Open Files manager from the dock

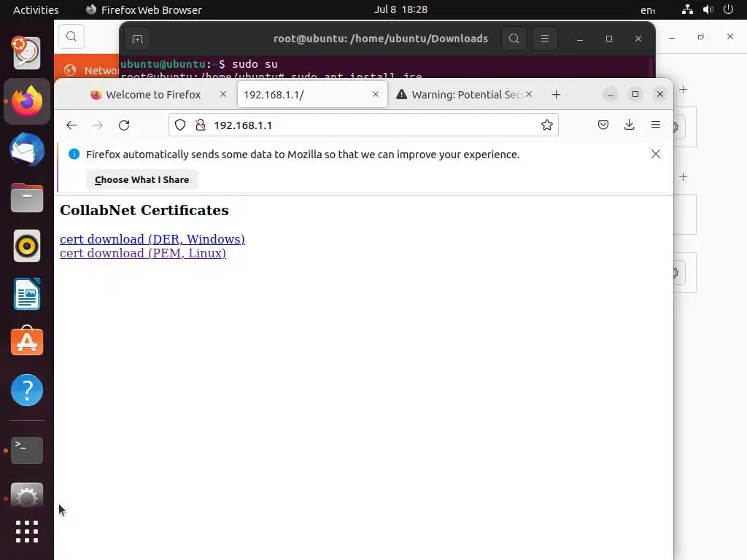click(x=27, y=197)
